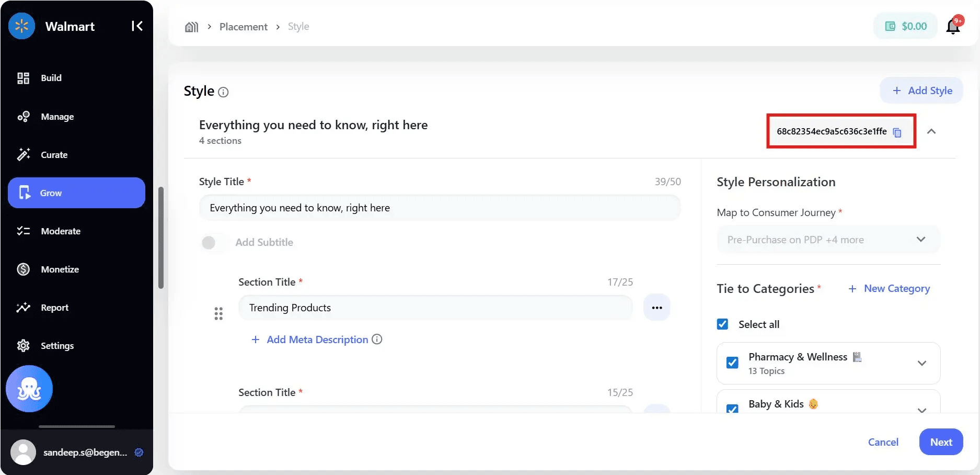Screen dimensions: 980x475
Task: Collapse the sidebar with the arrow icon
Action: [x=137, y=26]
